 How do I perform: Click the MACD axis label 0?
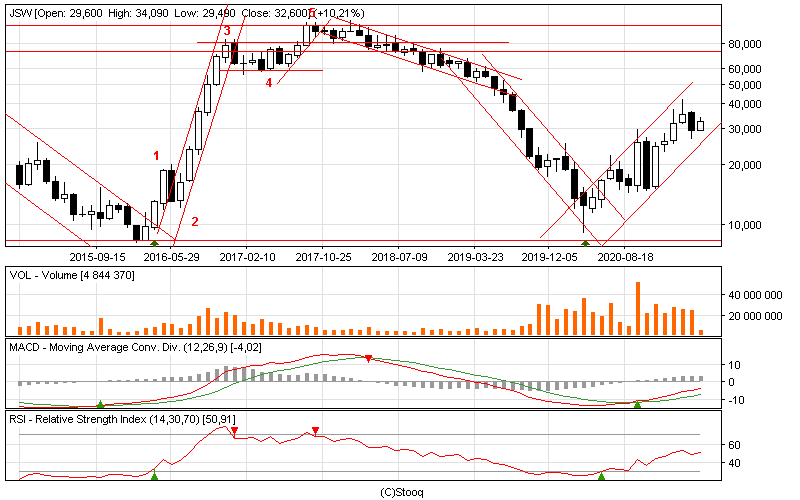pyautogui.click(x=732, y=382)
